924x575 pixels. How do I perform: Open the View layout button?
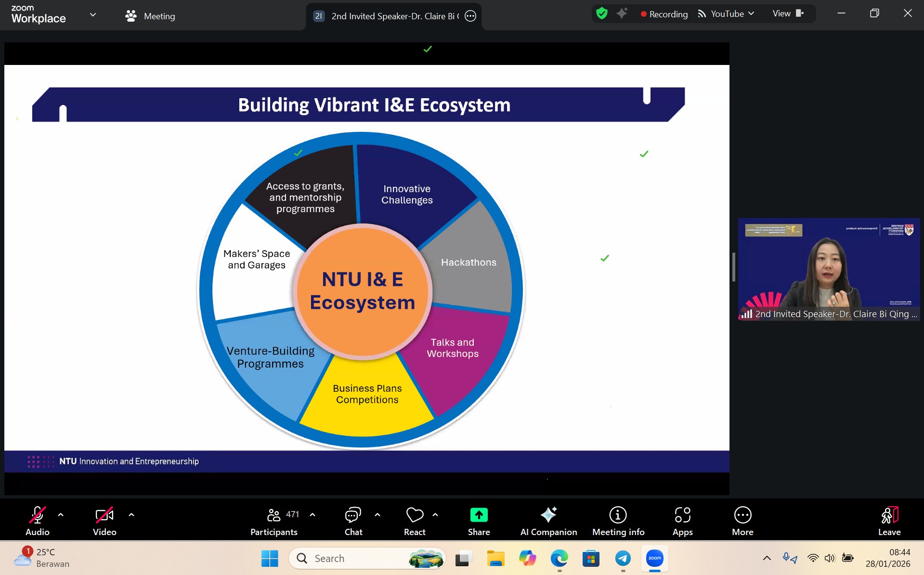pos(788,13)
